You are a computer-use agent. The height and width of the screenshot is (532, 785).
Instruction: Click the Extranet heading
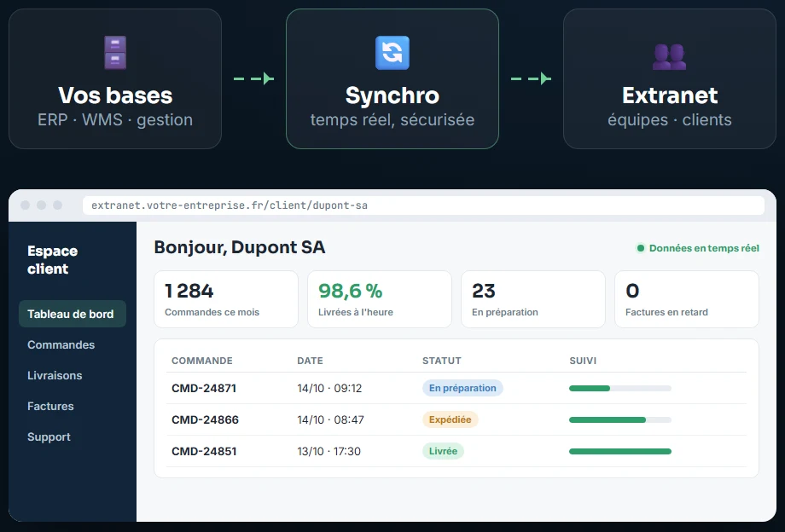pos(670,95)
